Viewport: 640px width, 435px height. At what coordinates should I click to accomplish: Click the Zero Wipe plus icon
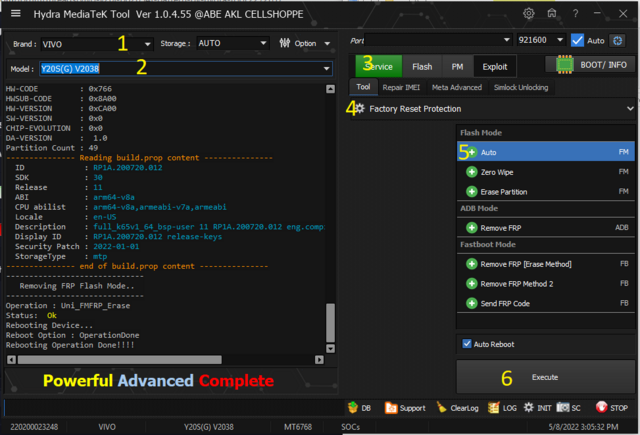click(x=471, y=172)
